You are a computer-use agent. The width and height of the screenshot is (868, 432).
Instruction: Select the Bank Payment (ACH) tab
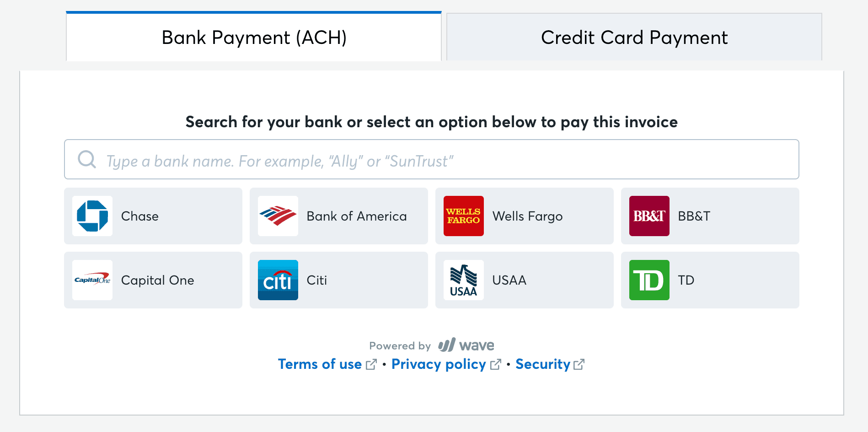point(254,37)
